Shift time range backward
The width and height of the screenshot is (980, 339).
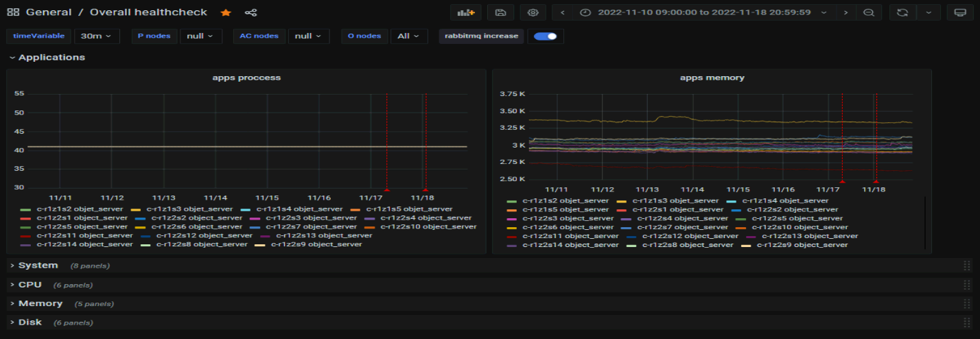click(563, 12)
